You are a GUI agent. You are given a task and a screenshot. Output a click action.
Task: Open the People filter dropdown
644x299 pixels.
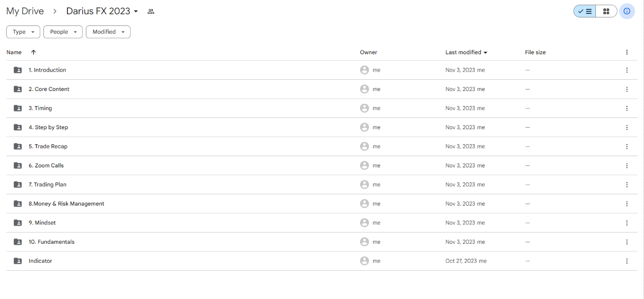(63, 32)
